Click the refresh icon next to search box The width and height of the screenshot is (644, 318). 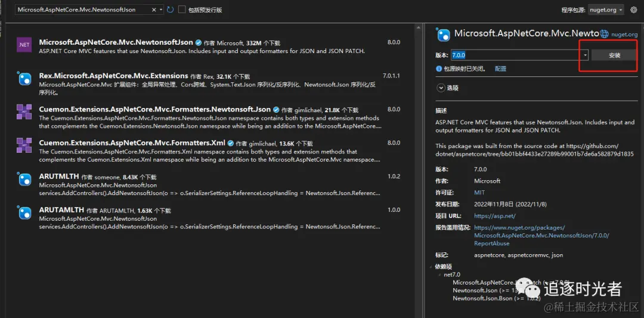tap(170, 10)
